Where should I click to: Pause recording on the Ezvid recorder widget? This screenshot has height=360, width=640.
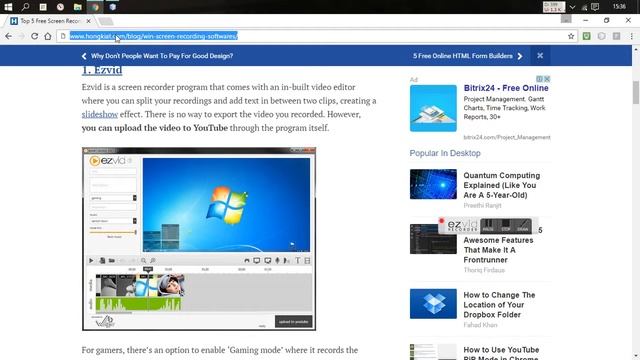[488, 226]
